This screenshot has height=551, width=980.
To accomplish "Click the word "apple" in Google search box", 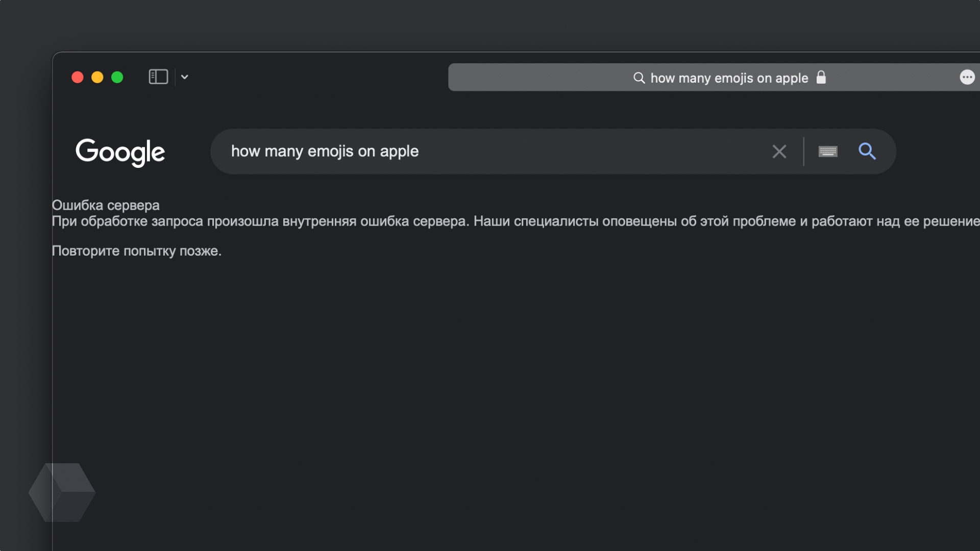I will [399, 152].
